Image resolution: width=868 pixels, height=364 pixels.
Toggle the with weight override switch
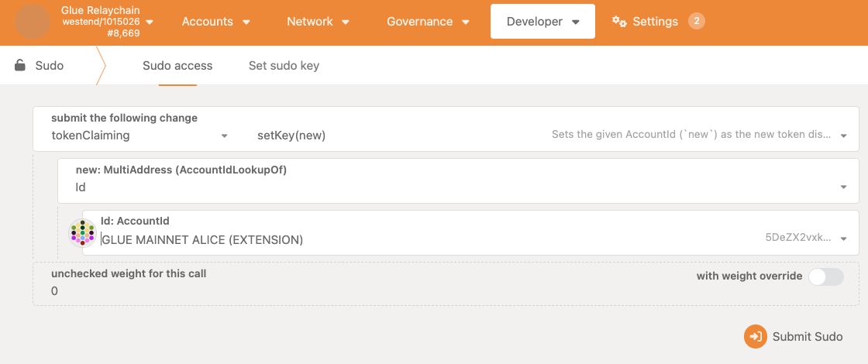click(826, 276)
